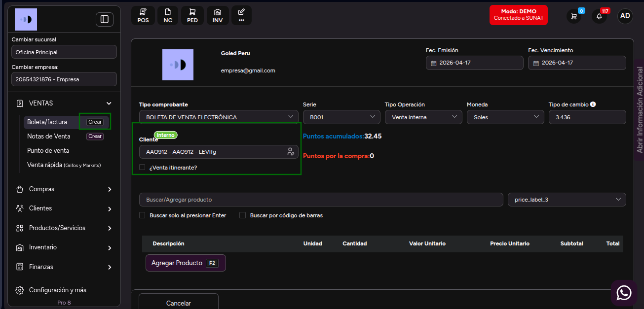Click the Tipo de cambio 3.436 field

[x=587, y=117]
